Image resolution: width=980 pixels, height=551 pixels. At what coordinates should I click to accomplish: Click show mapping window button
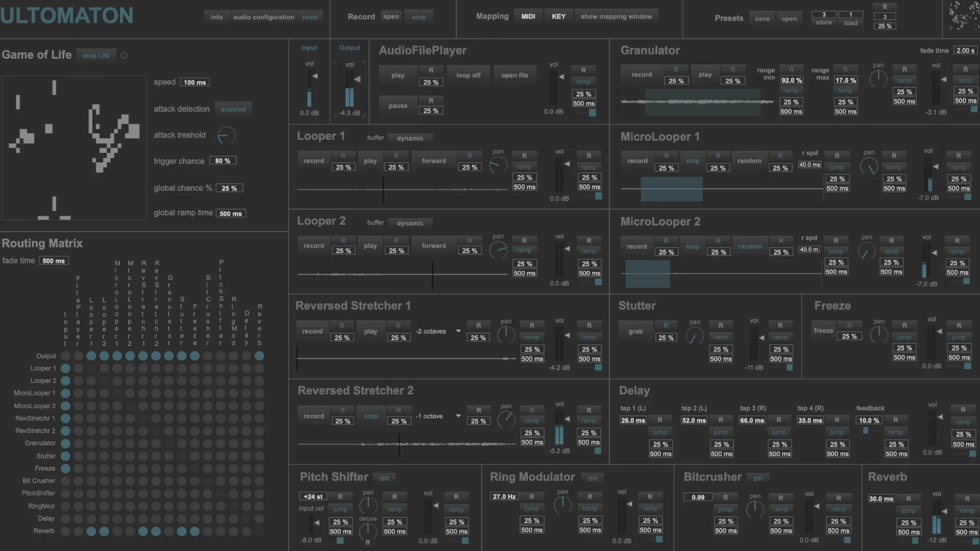pos(616,16)
